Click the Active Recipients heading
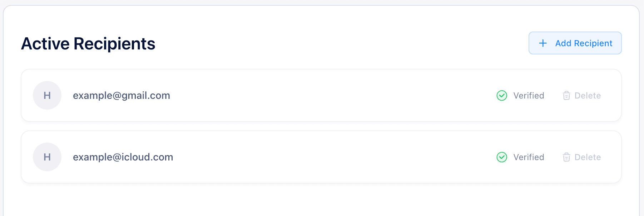The image size is (644, 216). (88, 44)
